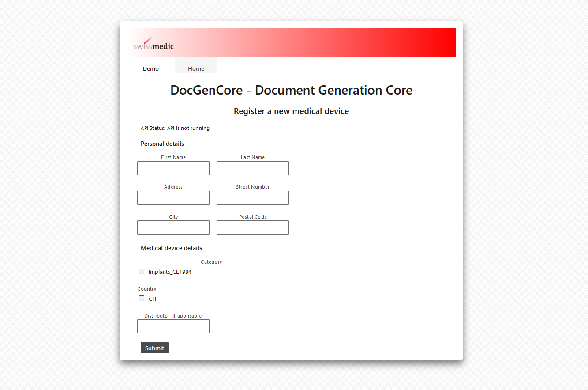This screenshot has width=588, height=390.
Task: Click the Medical device details heading
Action: click(x=172, y=248)
